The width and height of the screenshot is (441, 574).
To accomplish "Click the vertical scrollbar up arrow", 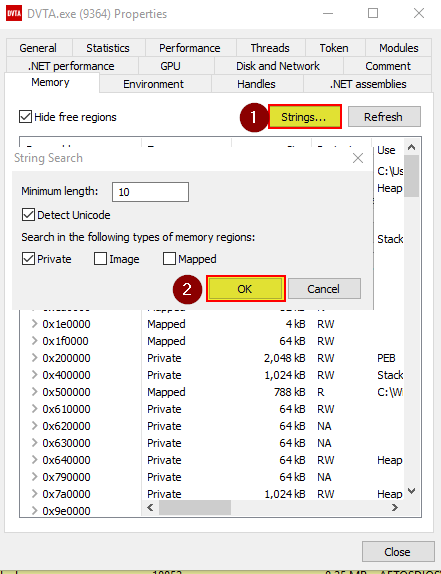I will tap(411, 147).
